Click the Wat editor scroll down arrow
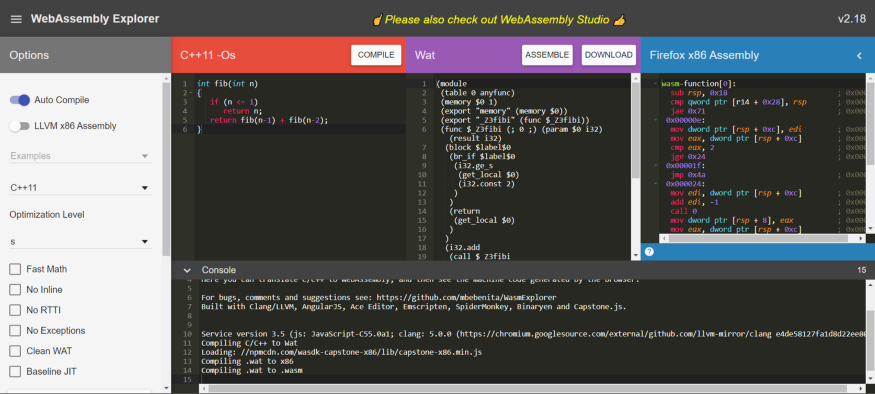This screenshot has height=394, width=875. (636, 256)
